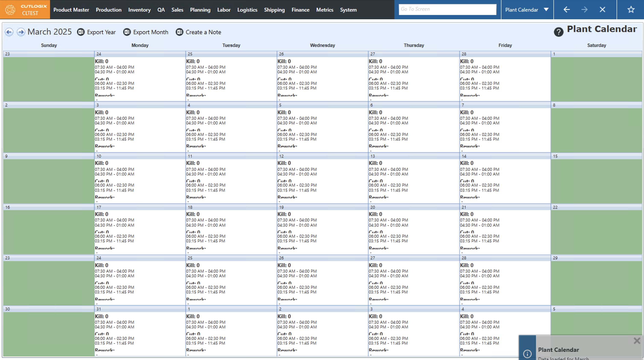
Task: Open the Production menu
Action: (108, 10)
